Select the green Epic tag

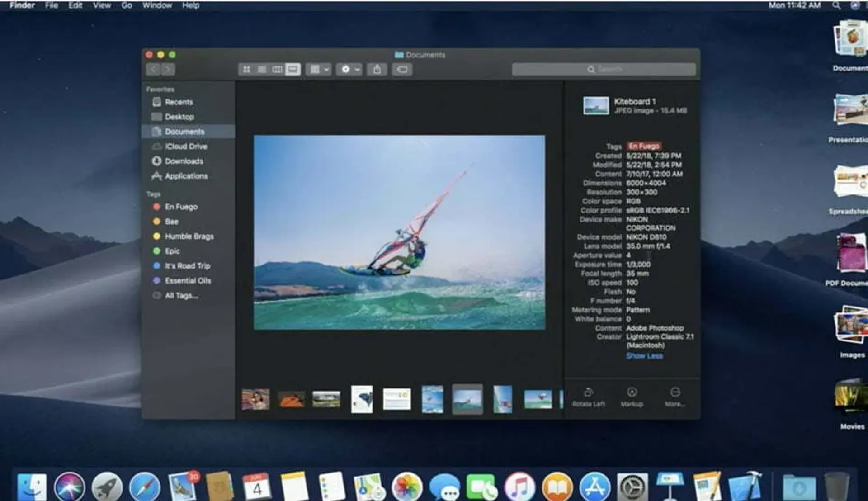click(189, 251)
